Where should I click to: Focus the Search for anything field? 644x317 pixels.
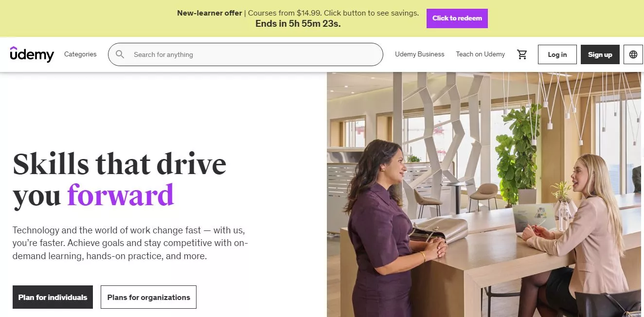point(246,54)
